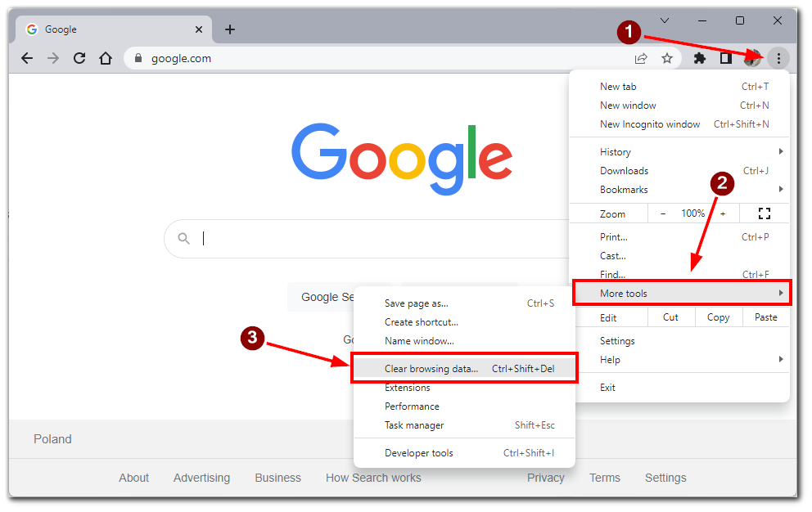The image size is (812, 512).
Task: Open the Business footer link
Action: [277, 478]
